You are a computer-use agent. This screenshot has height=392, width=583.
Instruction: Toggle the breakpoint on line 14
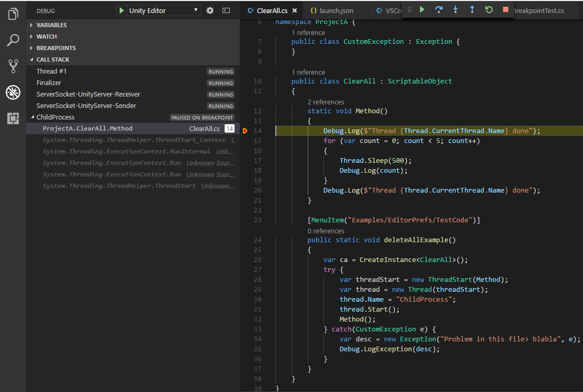click(x=245, y=131)
